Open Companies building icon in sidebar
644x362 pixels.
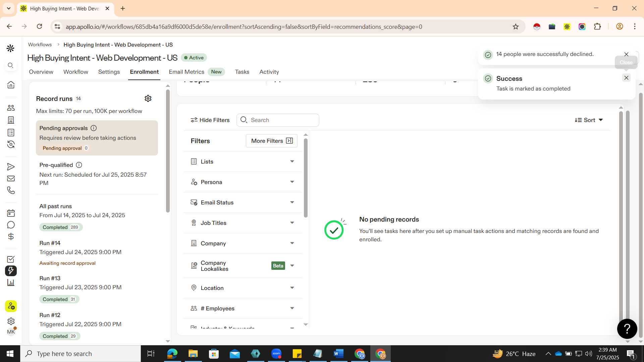click(11, 120)
